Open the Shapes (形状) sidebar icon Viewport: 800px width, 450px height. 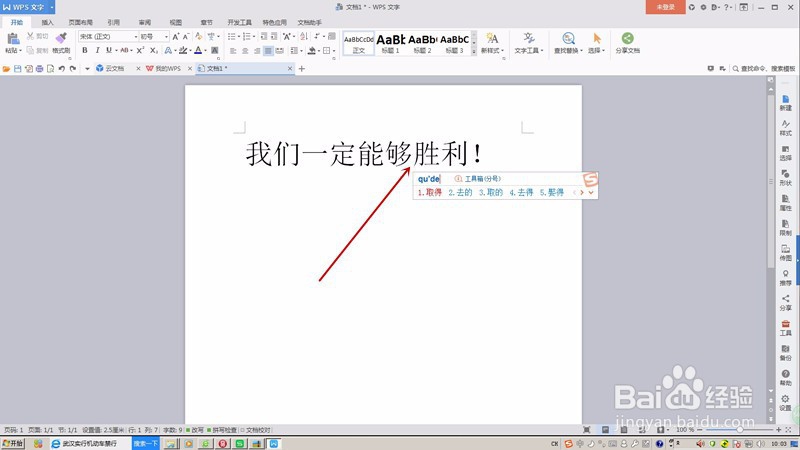[786, 178]
